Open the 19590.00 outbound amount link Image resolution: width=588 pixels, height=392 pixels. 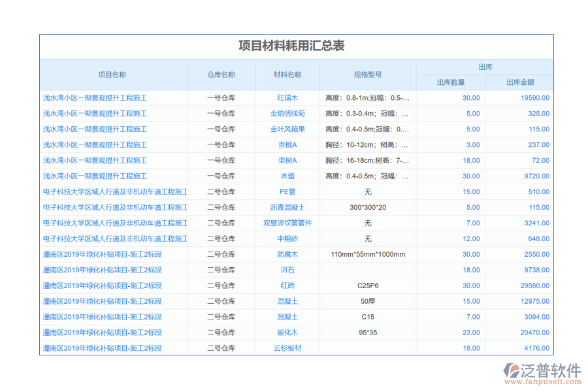(534, 98)
